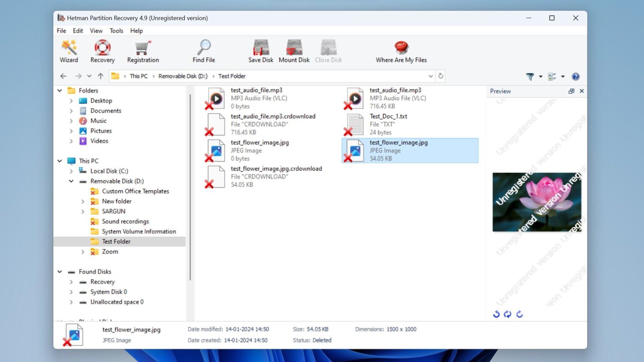Open the View menu
Image resolution: width=644 pixels, height=362 pixels.
coord(96,31)
